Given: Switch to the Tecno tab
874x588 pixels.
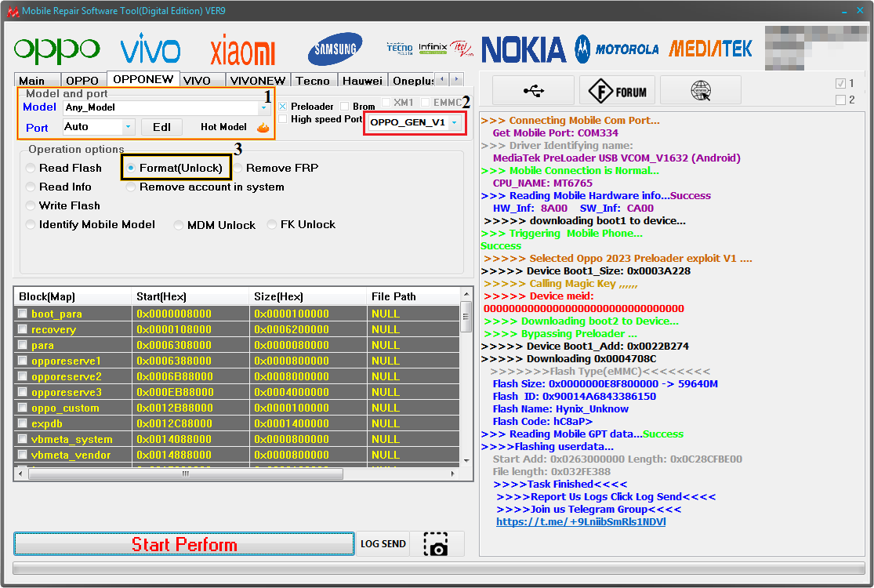Looking at the screenshot, I should [313, 81].
